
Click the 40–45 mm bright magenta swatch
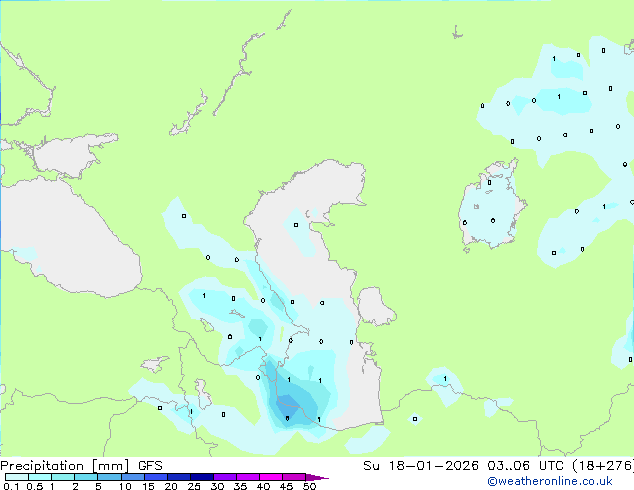point(271,477)
